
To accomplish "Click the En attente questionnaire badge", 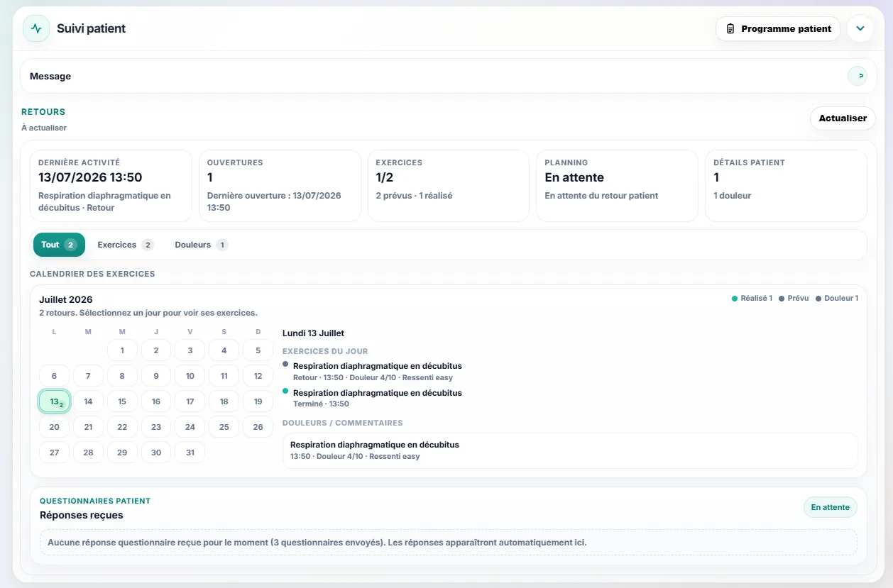I will pos(830,507).
